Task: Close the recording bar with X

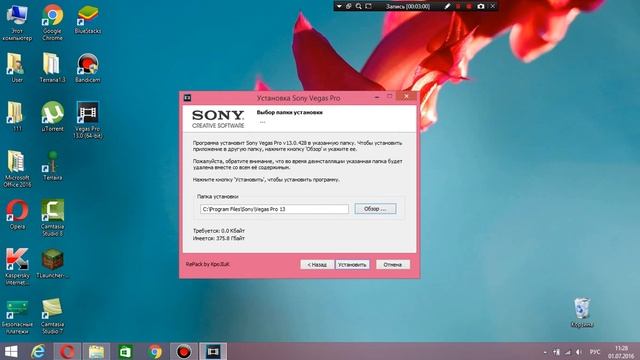Action: pyautogui.click(x=493, y=6)
